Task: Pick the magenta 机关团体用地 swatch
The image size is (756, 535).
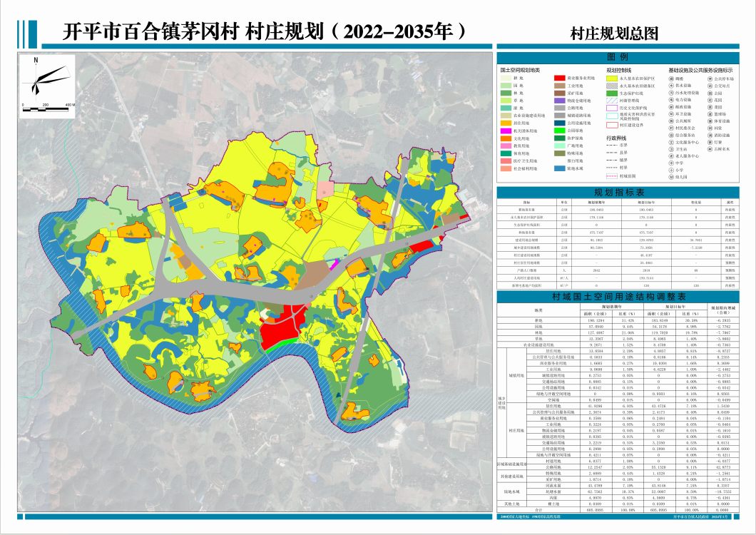Action: 506,131
